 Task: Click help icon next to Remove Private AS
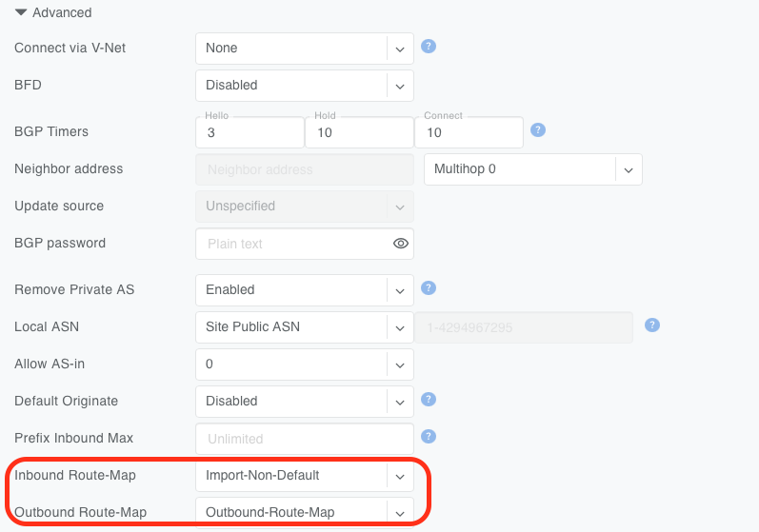tap(429, 287)
